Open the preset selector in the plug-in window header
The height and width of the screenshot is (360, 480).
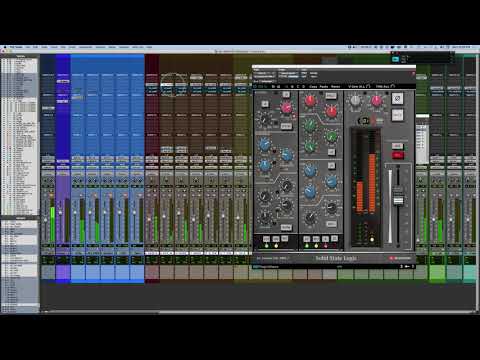coord(288,73)
